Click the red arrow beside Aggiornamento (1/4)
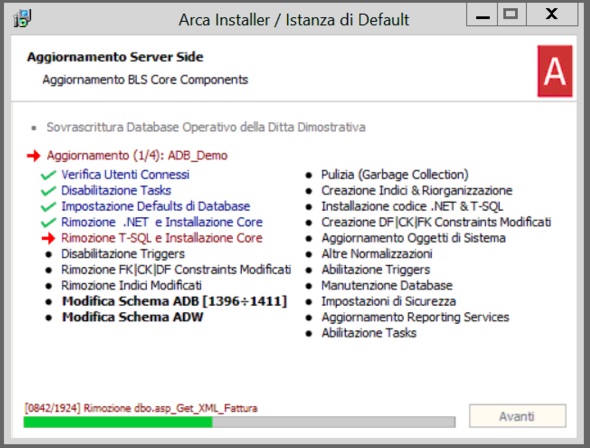The height and width of the screenshot is (448, 590). click(x=33, y=156)
